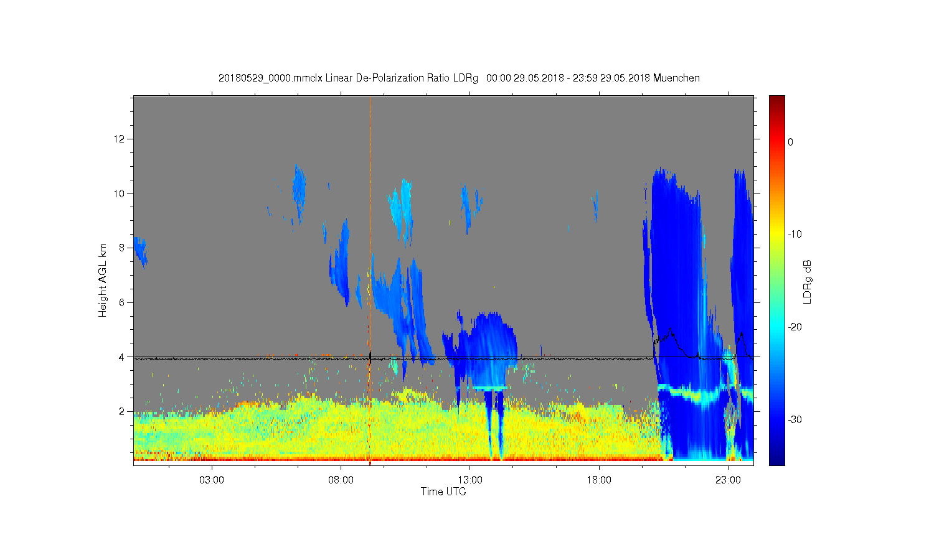Viewport: 934px width, 560px height.
Task: Click the colorbar value label -30
Action: click(794, 419)
